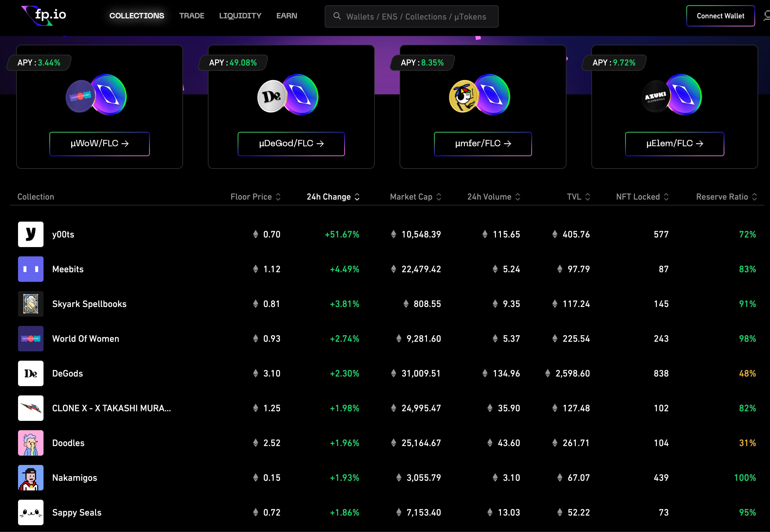Screen dimensions: 770x532
Task: Click the y00ts collection icon
Action: [31, 234]
